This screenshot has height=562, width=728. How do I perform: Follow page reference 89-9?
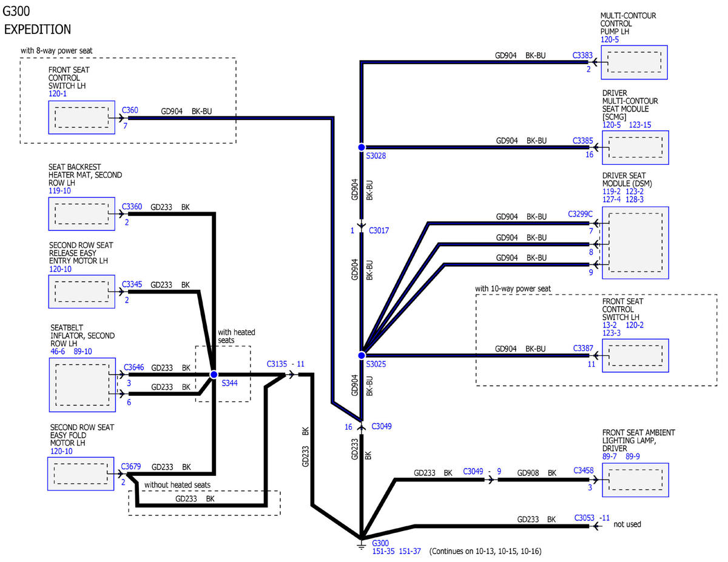coord(634,457)
